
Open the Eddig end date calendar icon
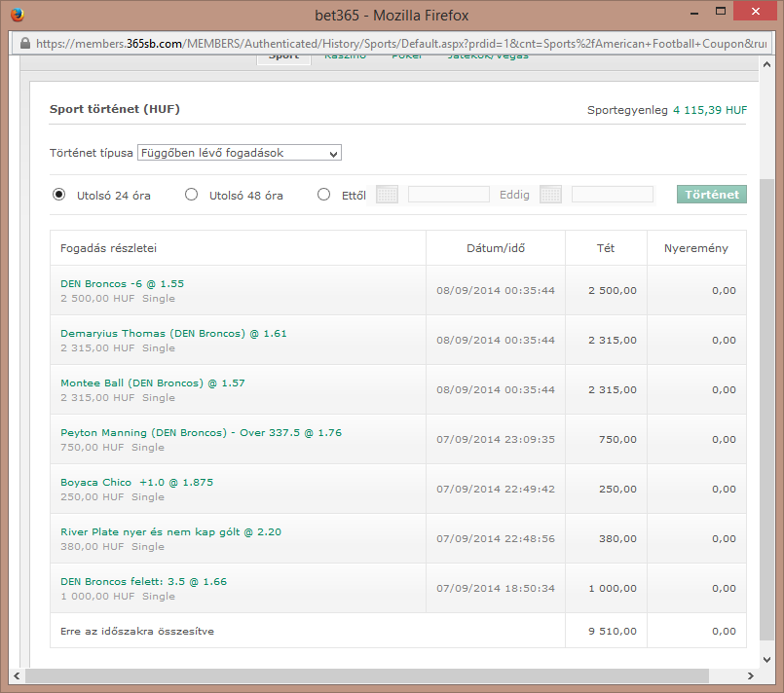point(550,195)
